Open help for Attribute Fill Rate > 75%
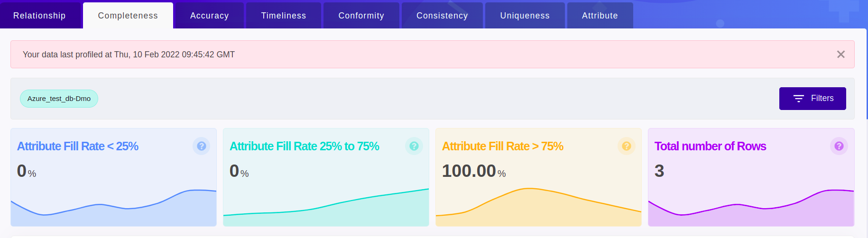Viewport: 868px width, 238px height. pos(627,146)
